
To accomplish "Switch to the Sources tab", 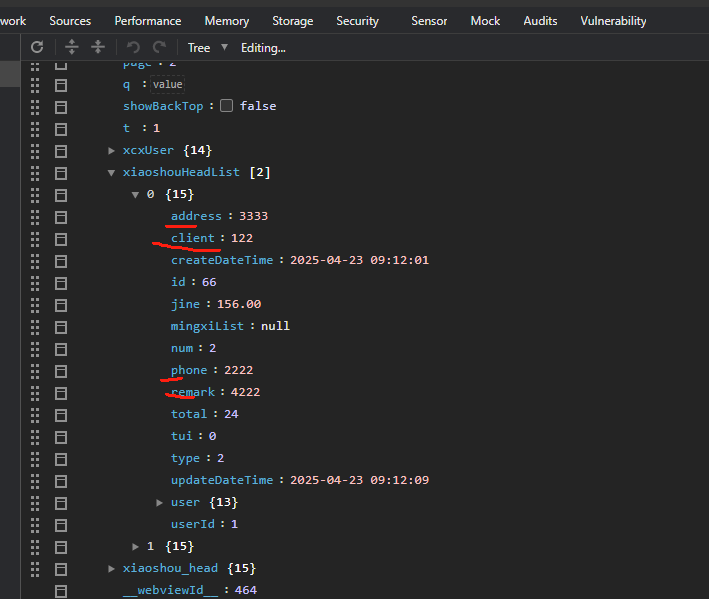I will click(x=70, y=21).
